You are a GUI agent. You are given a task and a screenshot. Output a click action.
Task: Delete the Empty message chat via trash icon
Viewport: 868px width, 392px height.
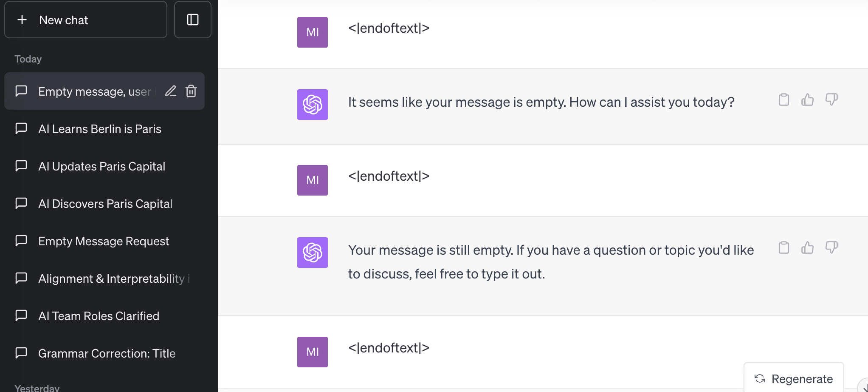191,91
